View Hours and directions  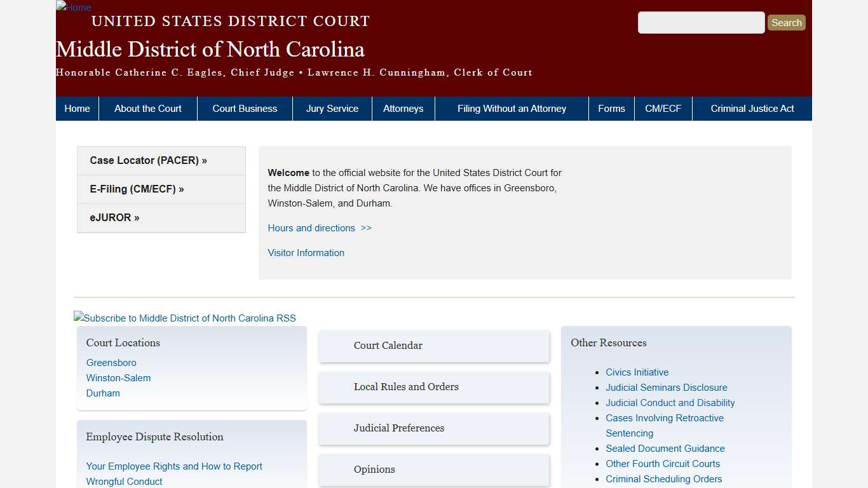pos(311,227)
